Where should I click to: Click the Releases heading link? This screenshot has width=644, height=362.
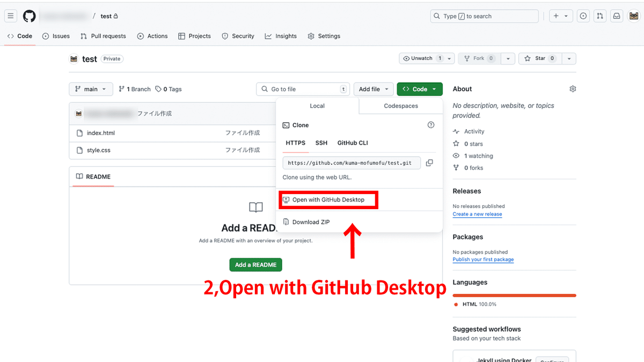point(466,191)
